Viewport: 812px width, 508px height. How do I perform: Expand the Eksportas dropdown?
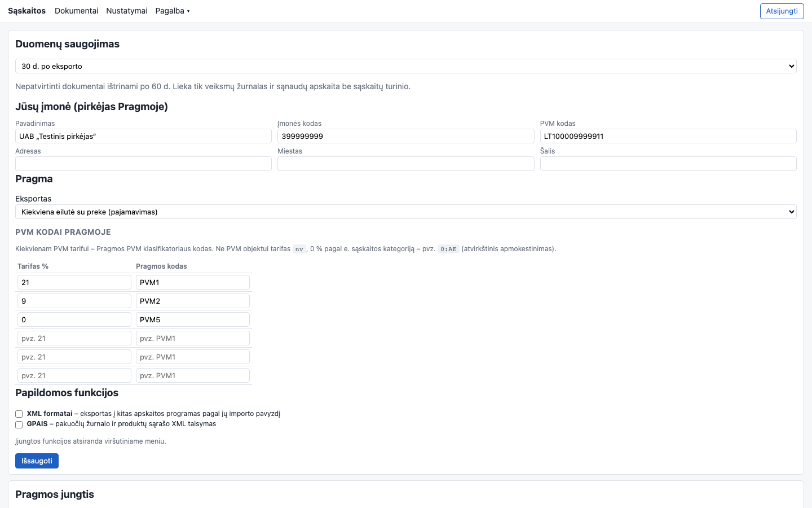click(x=406, y=212)
